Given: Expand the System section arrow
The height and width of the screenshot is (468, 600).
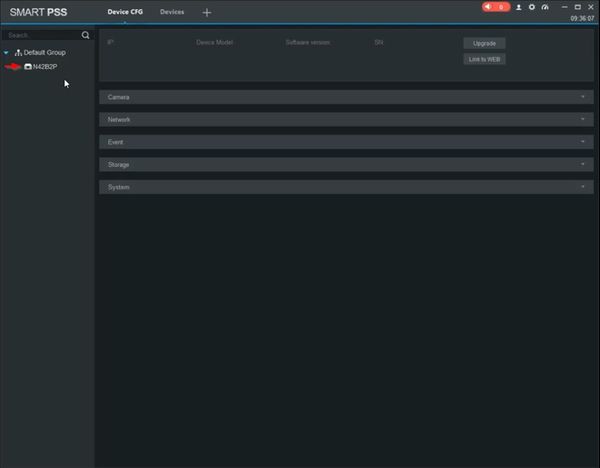Looking at the screenshot, I should click(583, 187).
